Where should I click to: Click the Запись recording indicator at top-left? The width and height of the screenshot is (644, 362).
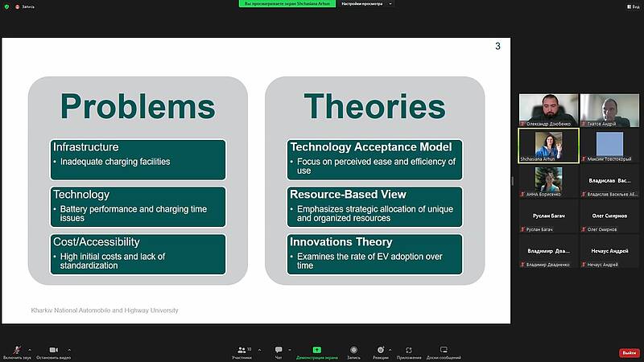click(25, 6)
